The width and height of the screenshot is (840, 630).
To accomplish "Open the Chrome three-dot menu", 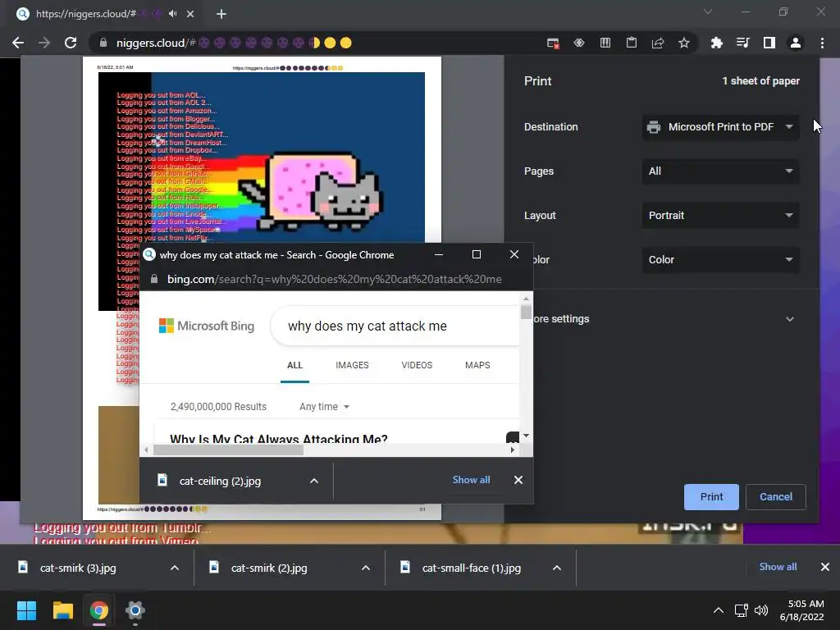I will [822, 43].
